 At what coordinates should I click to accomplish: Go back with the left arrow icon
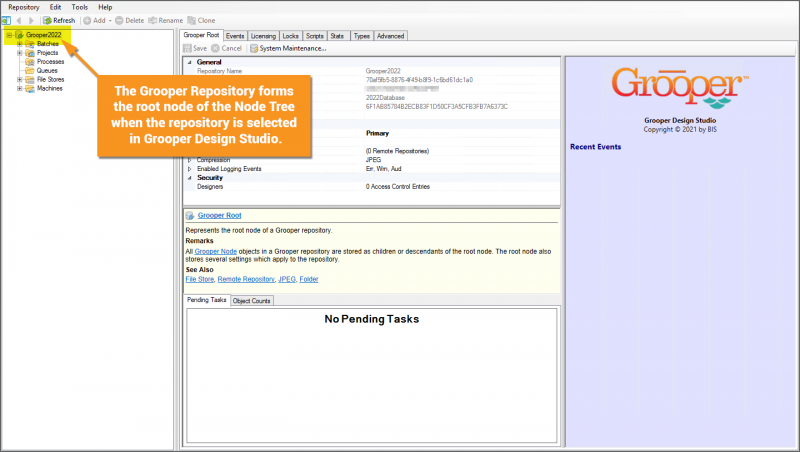click(x=19, y=20)
